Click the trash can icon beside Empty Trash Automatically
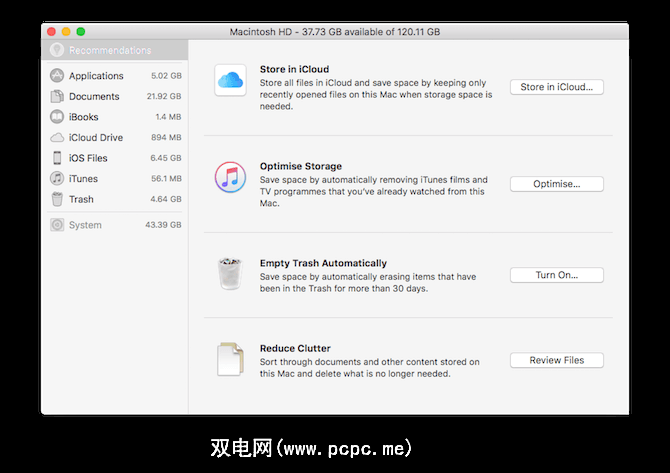Image resolution: width=670 pixels, height=473 pixels. point(230,274)
